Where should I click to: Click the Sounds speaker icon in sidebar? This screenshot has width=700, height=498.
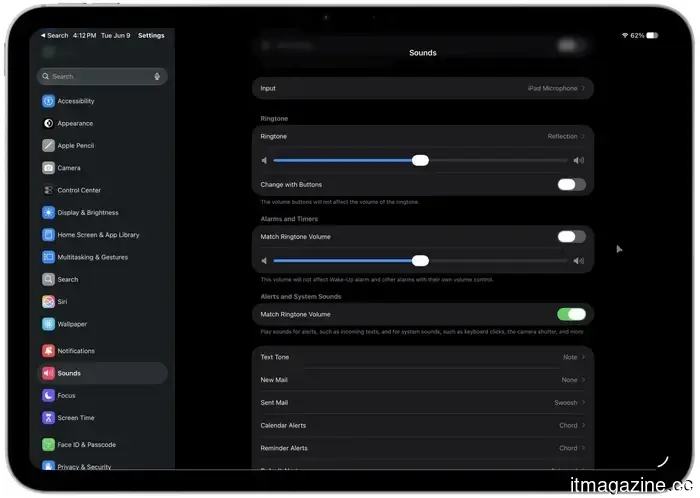click(48, 373)
